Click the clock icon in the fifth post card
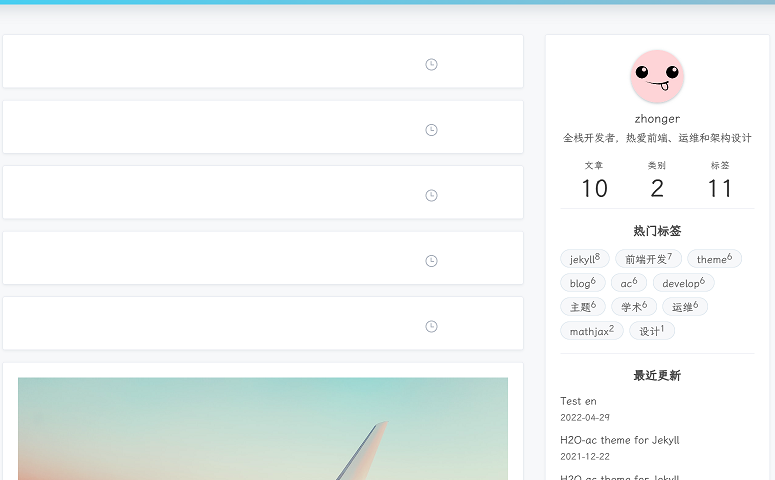The width and height of the screenshot is (775, 480). 431,326
